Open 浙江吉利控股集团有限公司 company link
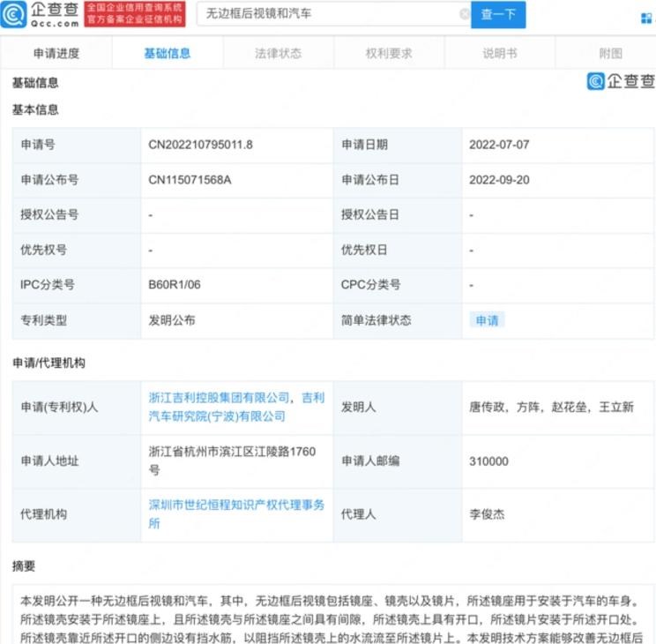Viewport: 656px width, 644px height. pyautogui.click(x=219, y=397)
